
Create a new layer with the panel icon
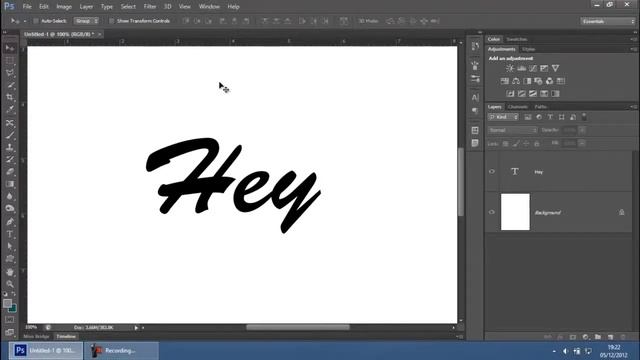[x=611, y=337]
